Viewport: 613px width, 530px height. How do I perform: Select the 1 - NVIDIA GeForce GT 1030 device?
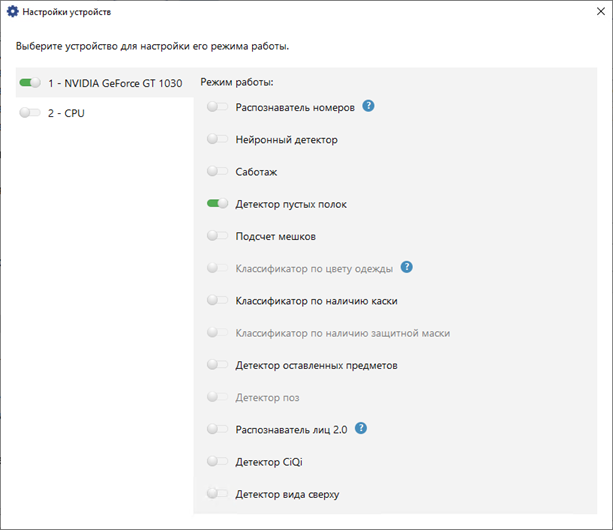tap(115, 83)
